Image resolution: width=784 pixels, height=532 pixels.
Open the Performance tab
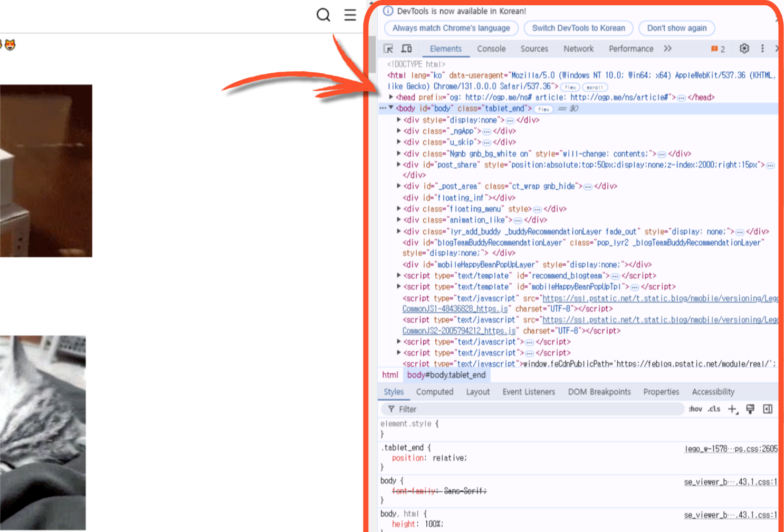pyautogui.click(x=631, y=49)
